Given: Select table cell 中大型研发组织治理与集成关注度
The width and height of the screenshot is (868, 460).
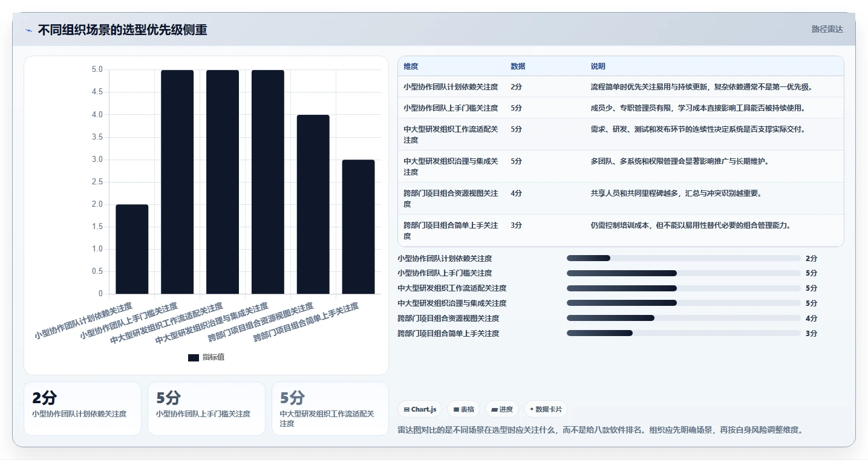Looking at the screenshot, I should (451, 167).
